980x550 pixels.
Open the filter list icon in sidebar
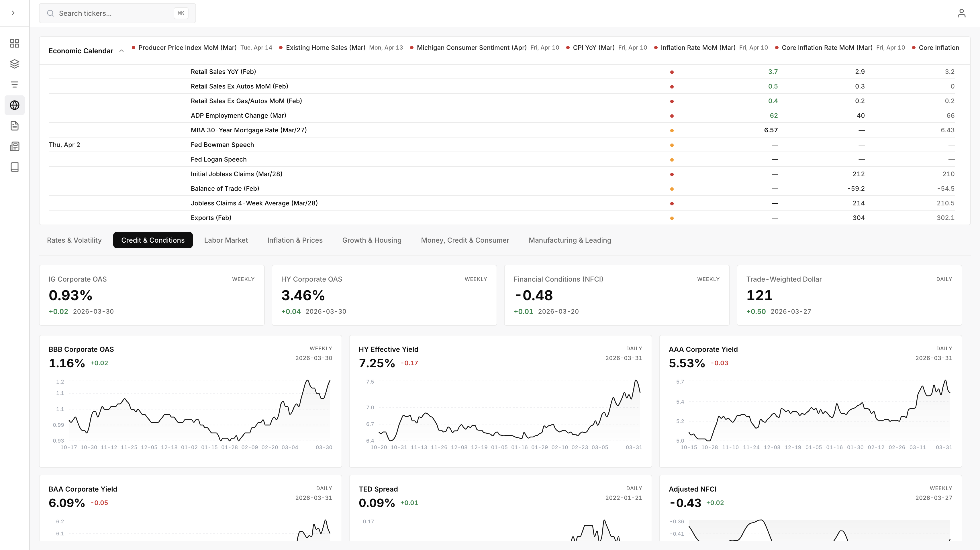pyautogui.click(x=14, y=84)
